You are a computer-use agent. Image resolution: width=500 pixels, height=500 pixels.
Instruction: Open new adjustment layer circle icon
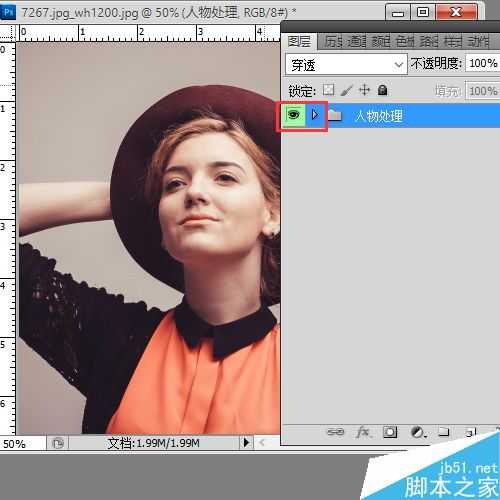418,432
